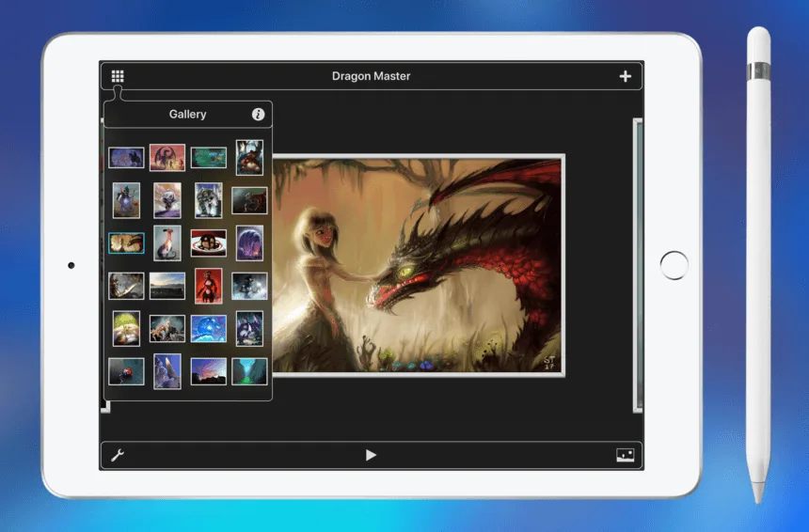Open the horizon sky landscape thumbnail

[167, 286]
